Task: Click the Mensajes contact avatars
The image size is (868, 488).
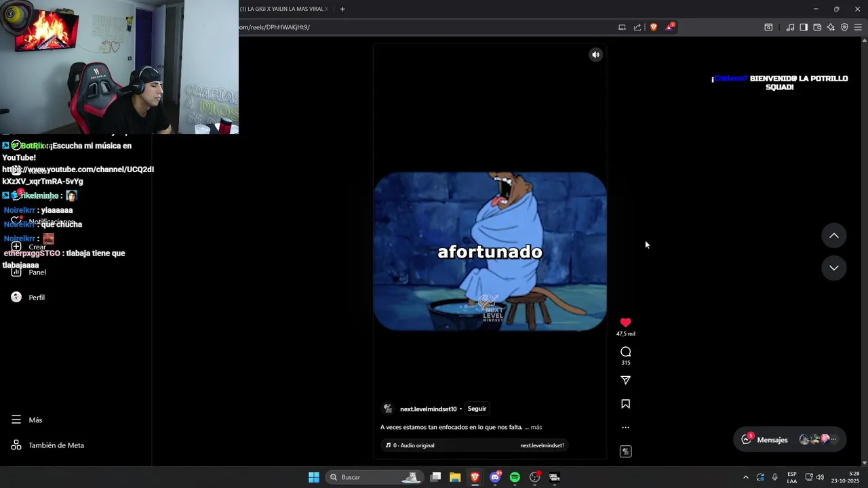Action: [x=819, y=439]
